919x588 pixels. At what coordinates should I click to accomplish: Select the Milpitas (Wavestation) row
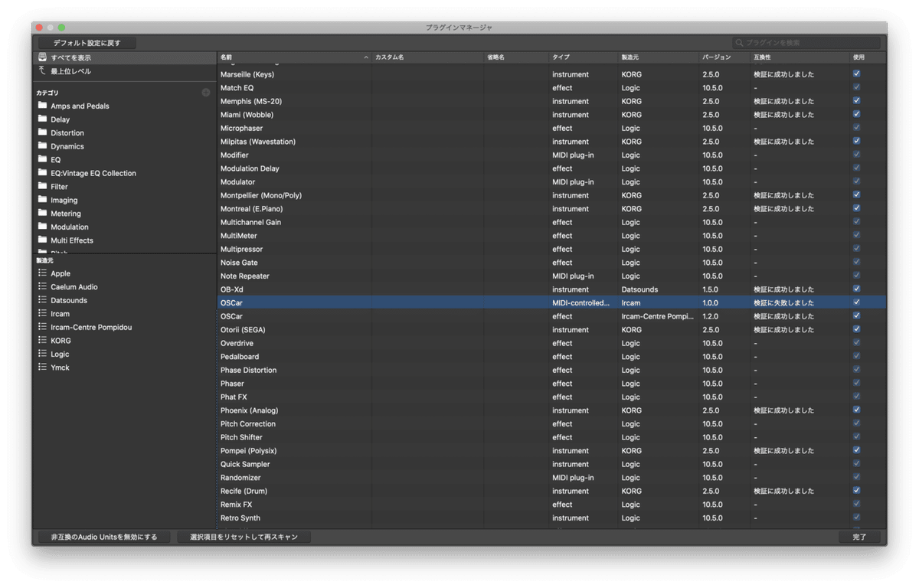551,142
